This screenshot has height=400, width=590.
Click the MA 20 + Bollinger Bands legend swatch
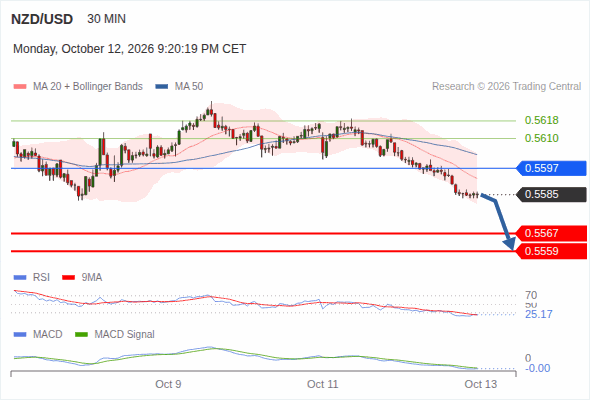tap(20, 87)
